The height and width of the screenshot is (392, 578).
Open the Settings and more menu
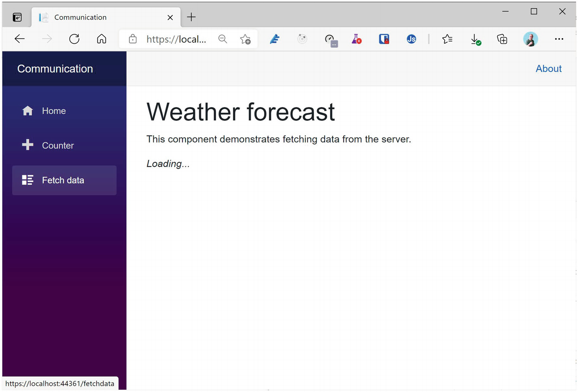pos(559,39)
